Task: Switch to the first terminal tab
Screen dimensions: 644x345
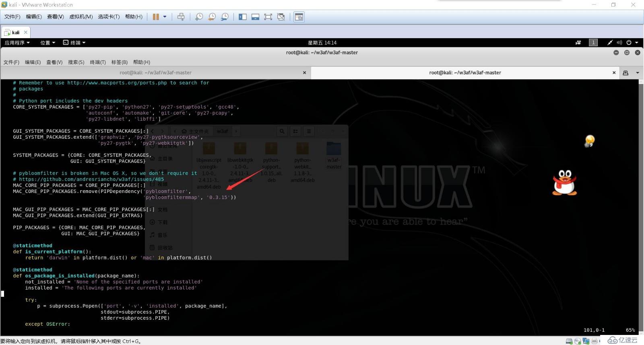Action: [155, 73]
